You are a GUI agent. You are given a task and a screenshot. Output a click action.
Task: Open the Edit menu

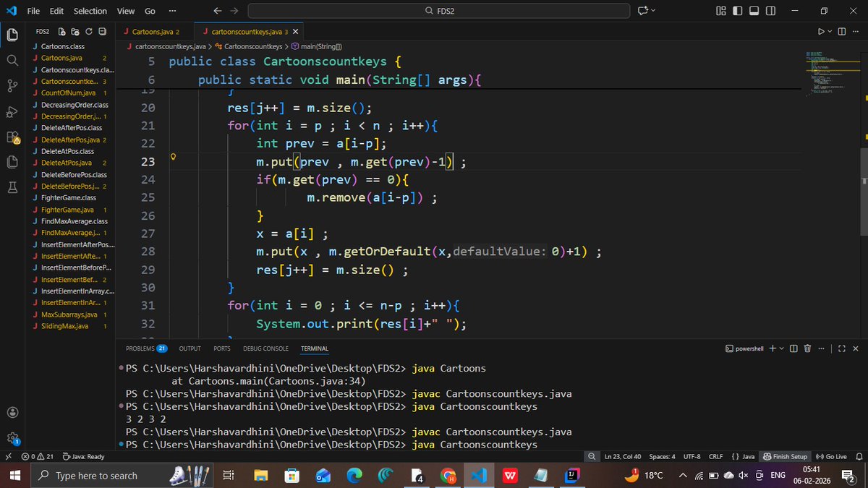(57, 11)
